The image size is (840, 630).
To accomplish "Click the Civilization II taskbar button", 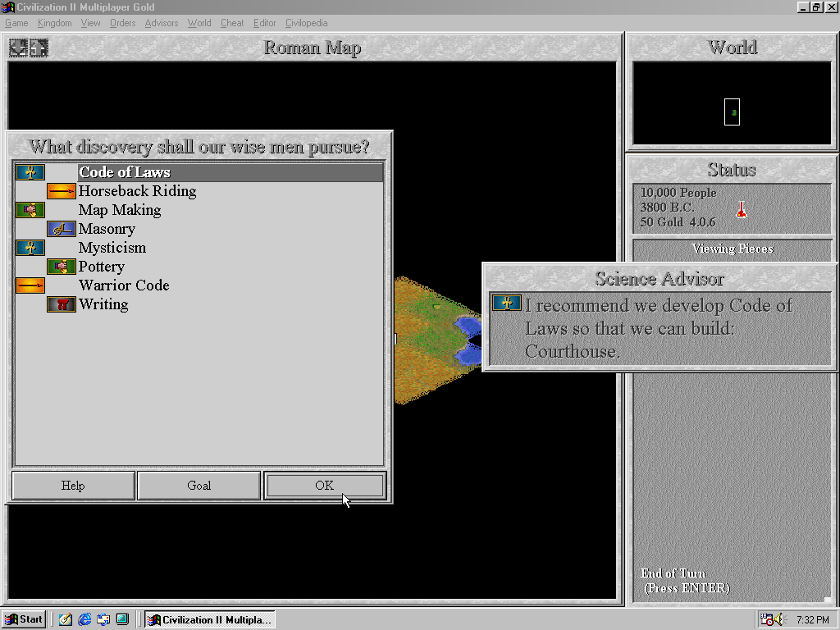I will [x=209, y=619].
